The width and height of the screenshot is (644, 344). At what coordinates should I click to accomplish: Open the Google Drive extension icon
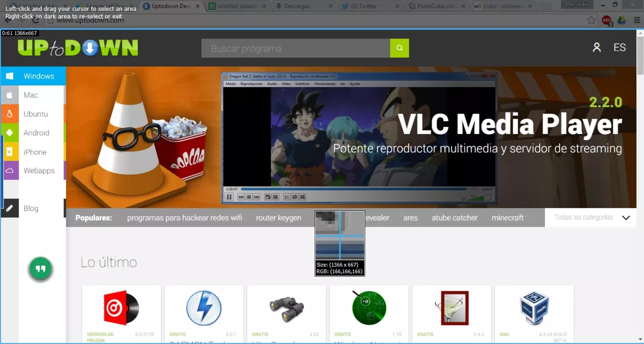(621, 20)
